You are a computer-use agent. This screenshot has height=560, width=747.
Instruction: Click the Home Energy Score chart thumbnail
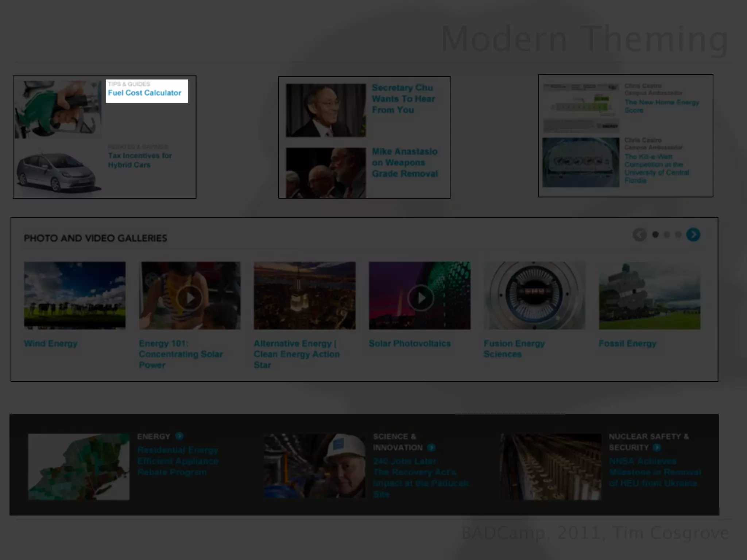pos(581,108)
